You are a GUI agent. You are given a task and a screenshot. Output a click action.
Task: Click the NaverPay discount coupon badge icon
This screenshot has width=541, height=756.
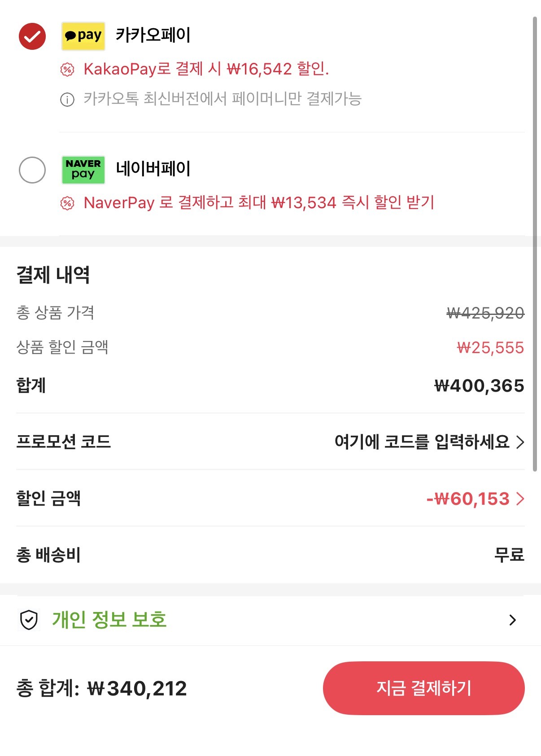67,203
